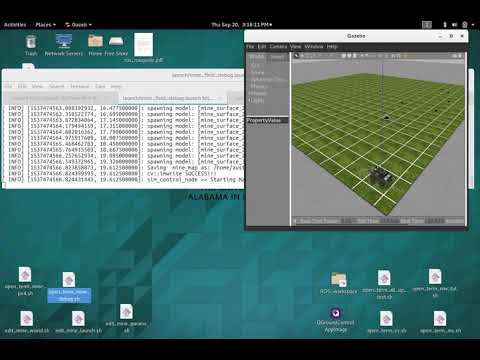Open Gazebo Window menu
The width and height of the screenshot is (480, 360).
coord(314,47)
